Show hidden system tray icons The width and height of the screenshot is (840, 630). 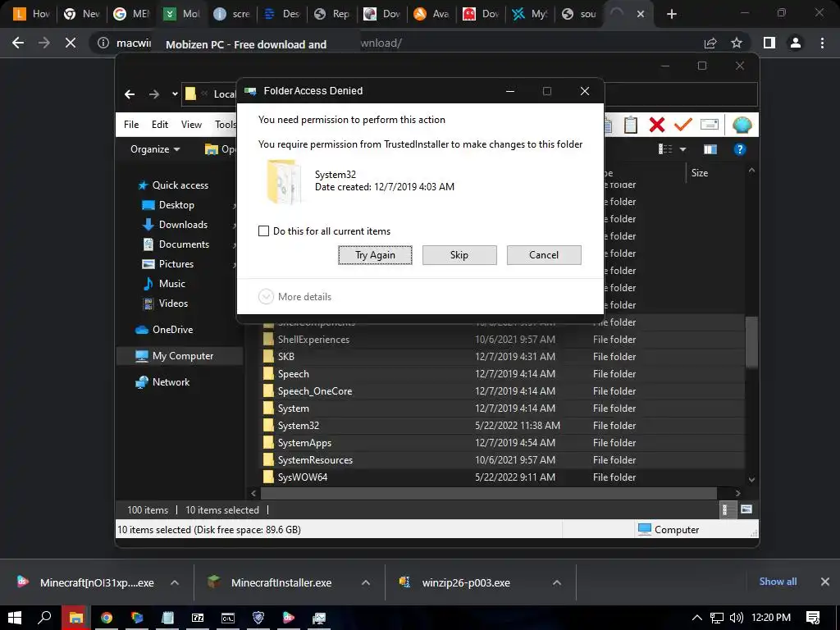(697, 618)
